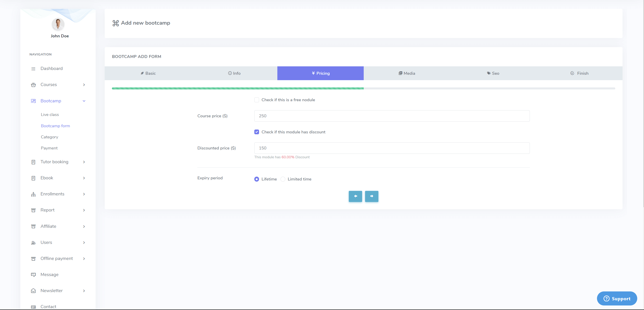This screenshot has width=644, height=310.
Task: Click the Newsletter envelope icon
Action: [33, 291]
